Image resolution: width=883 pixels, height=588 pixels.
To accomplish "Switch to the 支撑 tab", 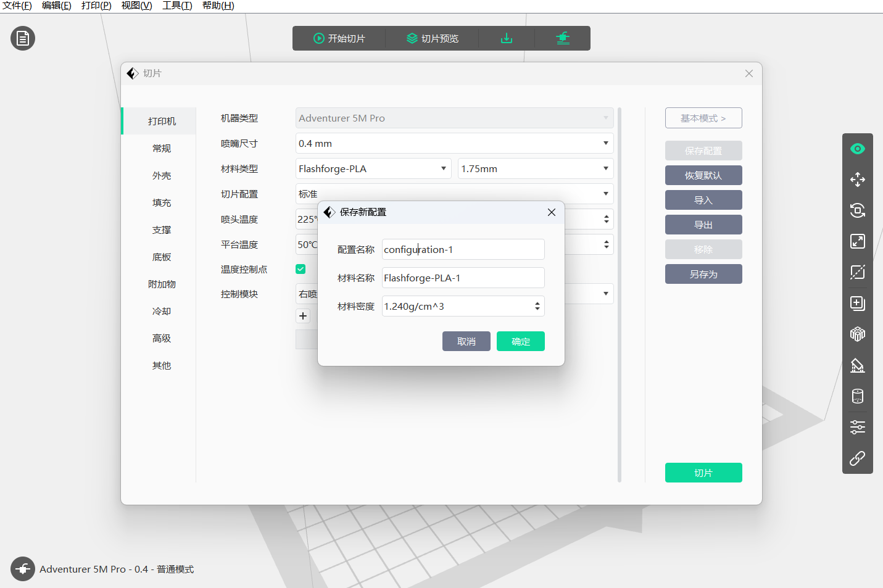I will 162,230.
